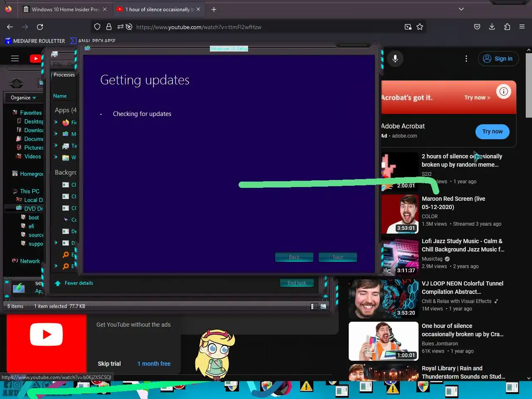Click the 8 items status text
The width and height of the screenshot is (532, 399).
(x=15, y=306)
